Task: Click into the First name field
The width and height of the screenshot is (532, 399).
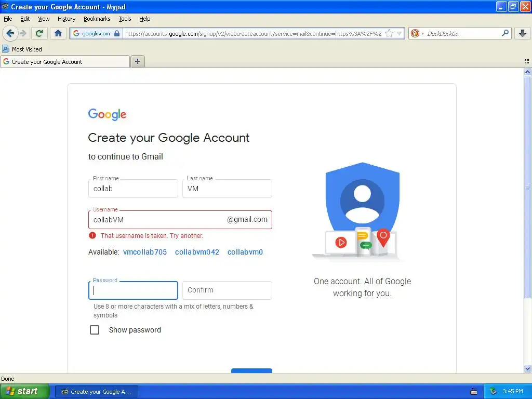Action: pos(133,189)
